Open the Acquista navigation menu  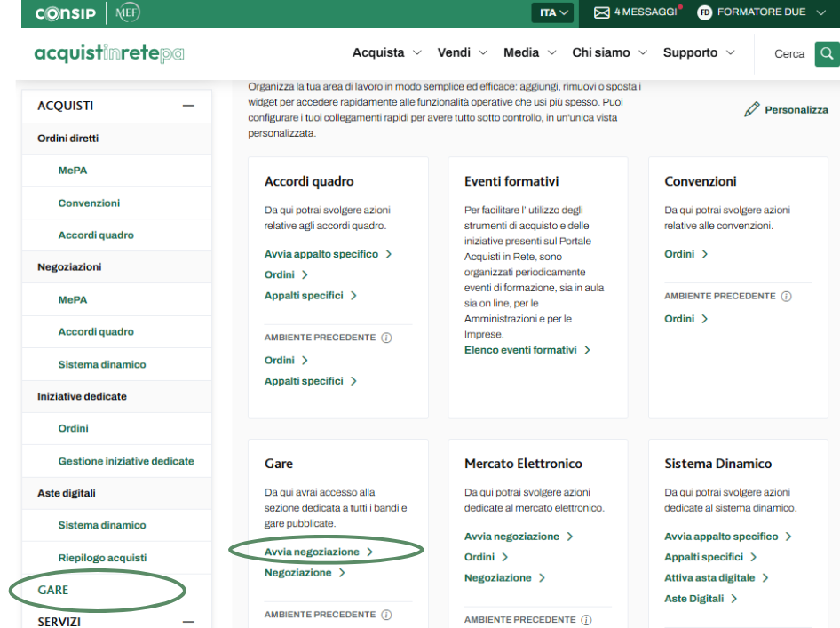click(x=386, y=53)
